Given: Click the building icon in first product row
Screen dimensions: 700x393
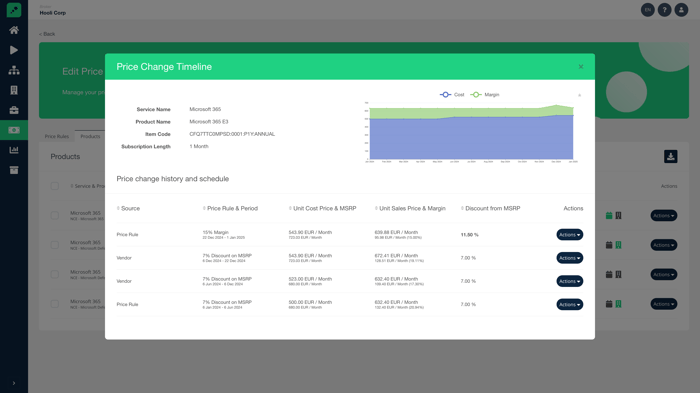Looking at the screenshot, I should tap(618, 215).
